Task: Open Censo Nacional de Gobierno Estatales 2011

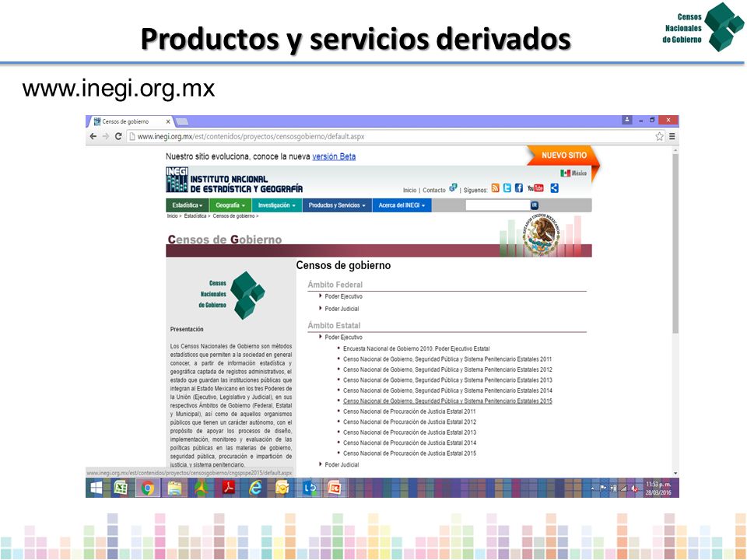Action: coord(447,359)
